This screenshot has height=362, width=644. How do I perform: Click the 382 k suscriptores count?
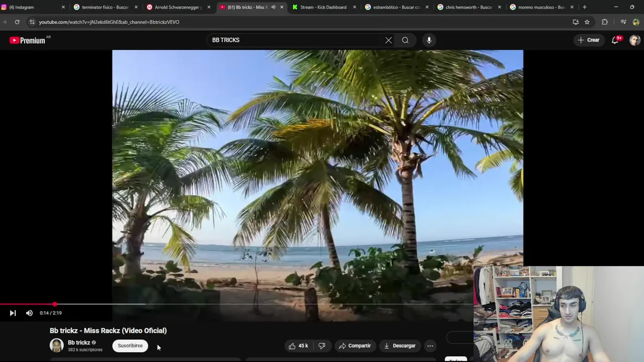click(85, 350)
